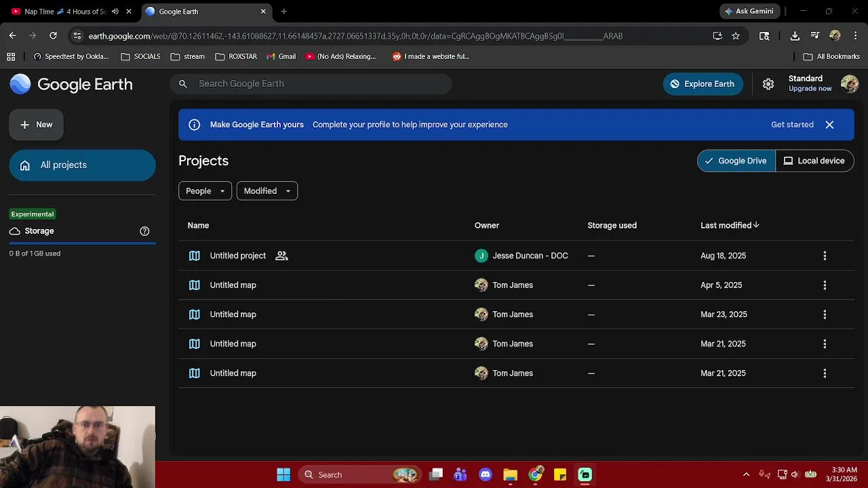Viewport: 868px width, 488px height.
Task: Click the info icon in the blue banner
Action: tap(194, 125)
